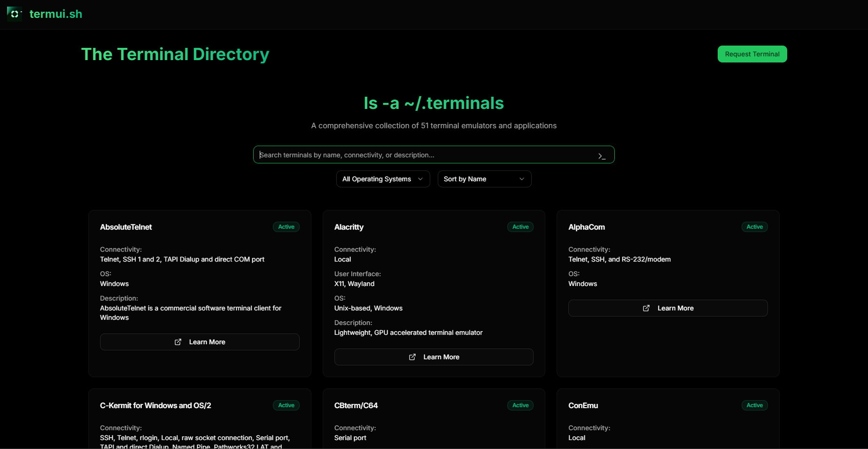Screen dimensions: 868x449
Task: Click The Terminal Directory heading
Action: [175, 54]
